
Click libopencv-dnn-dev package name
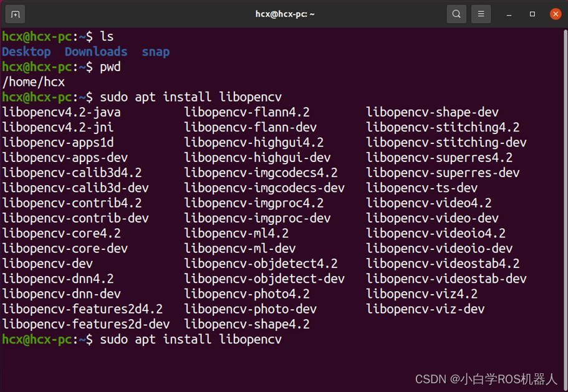[x=61, y=294]
